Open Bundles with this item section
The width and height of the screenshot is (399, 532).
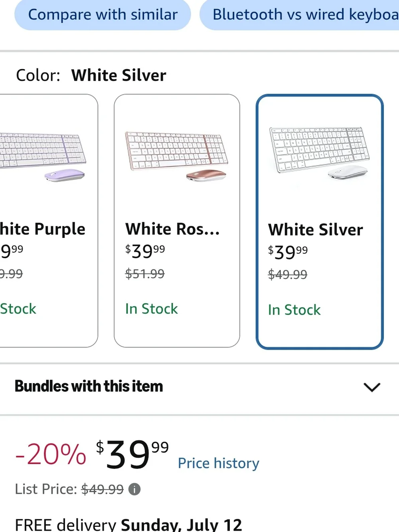tap(199, 387)
